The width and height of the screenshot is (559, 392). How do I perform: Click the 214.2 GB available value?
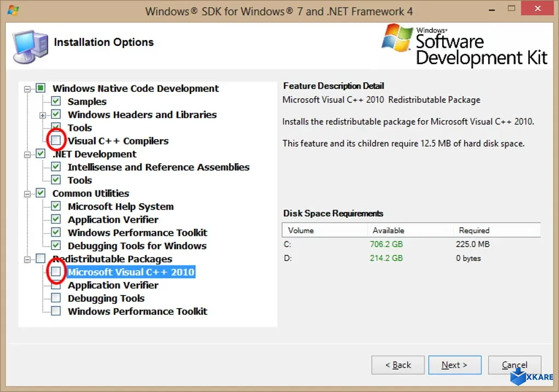coord(386,258)
